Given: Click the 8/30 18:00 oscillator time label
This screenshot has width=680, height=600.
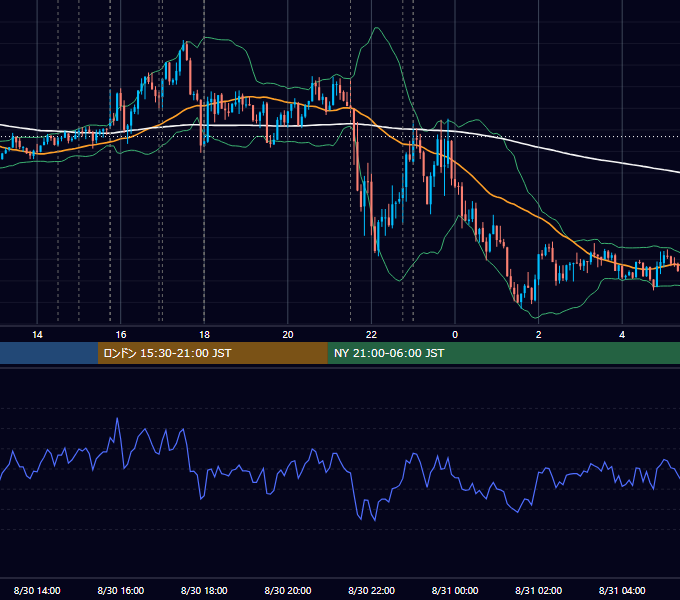Looking at the screenshot, I should pos(204,590).
